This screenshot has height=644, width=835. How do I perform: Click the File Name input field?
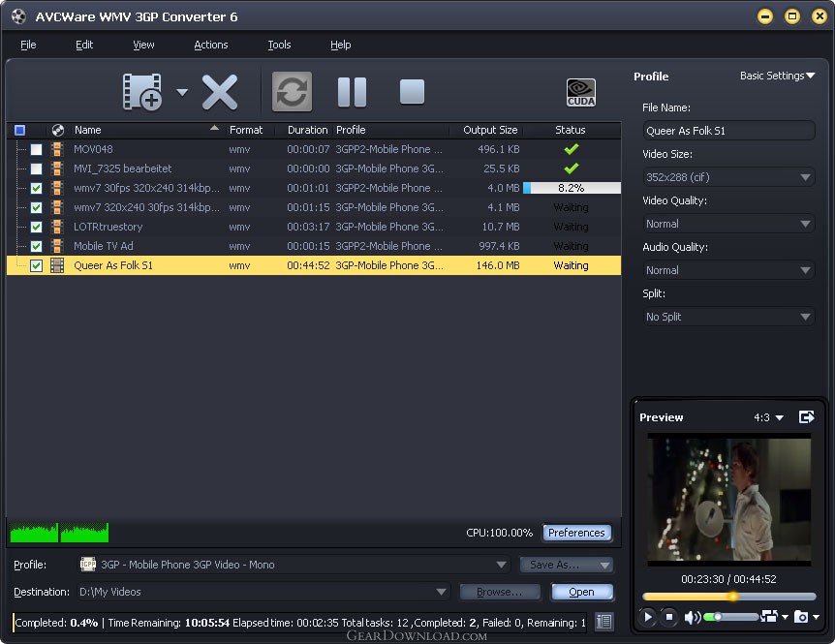(728, 131)
